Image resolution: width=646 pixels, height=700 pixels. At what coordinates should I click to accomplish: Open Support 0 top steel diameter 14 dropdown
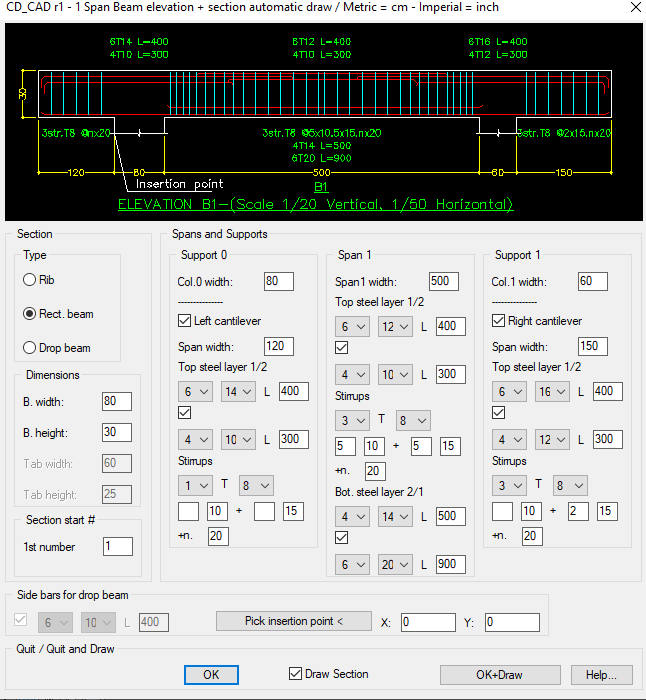238,390
